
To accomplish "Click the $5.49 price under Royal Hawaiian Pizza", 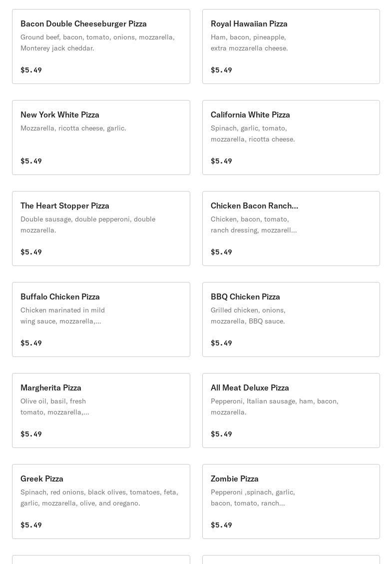I will click(x=221, y=70).
